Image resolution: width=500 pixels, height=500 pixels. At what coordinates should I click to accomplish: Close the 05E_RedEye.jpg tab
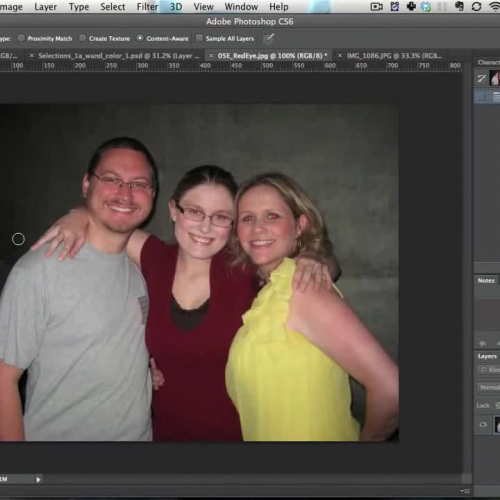pyautogui.click(x=211, y=56)
